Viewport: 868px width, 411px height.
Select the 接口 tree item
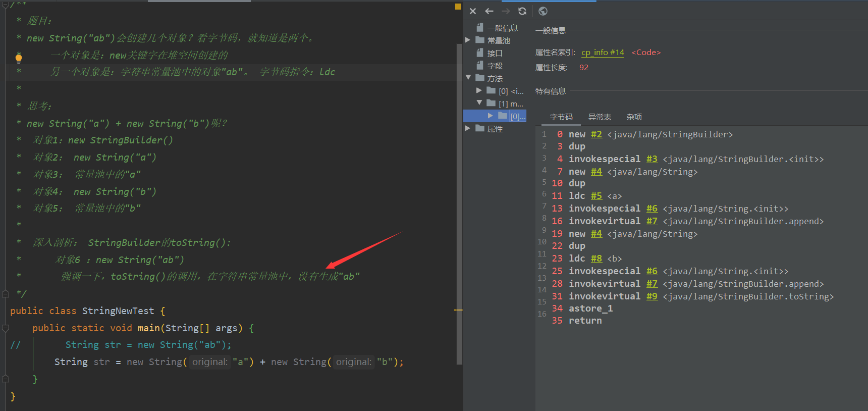pos(495,53)
